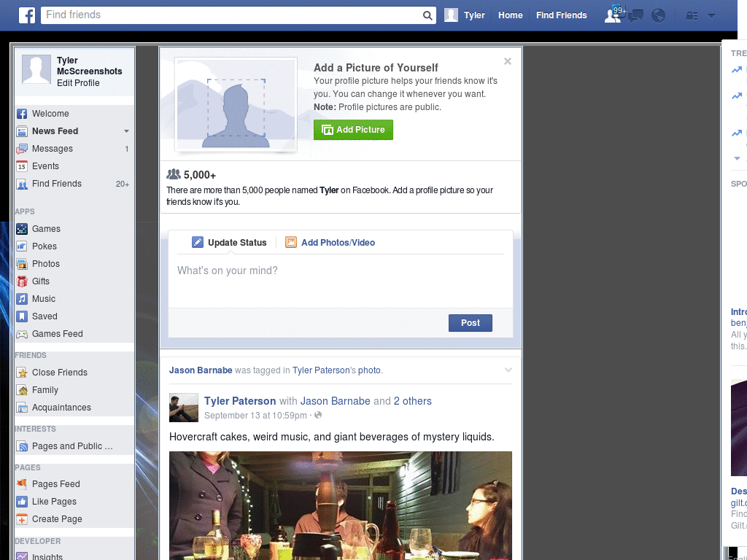Click the Messages sidebar icon
This screenshot has width=747, height=560.
[x=22, y=149]
